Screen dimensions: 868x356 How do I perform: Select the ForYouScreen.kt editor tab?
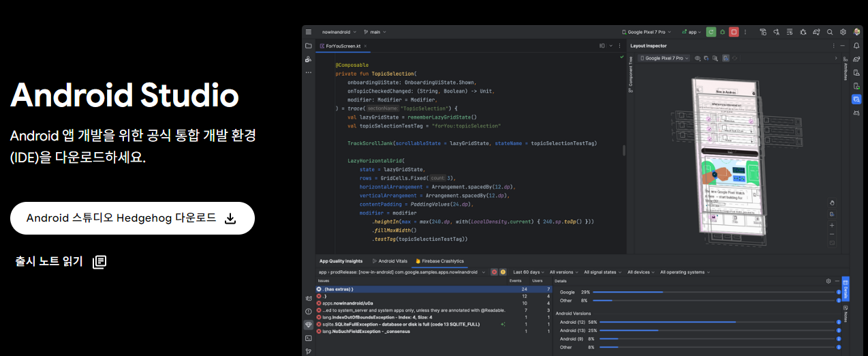(x=343, y=46)
